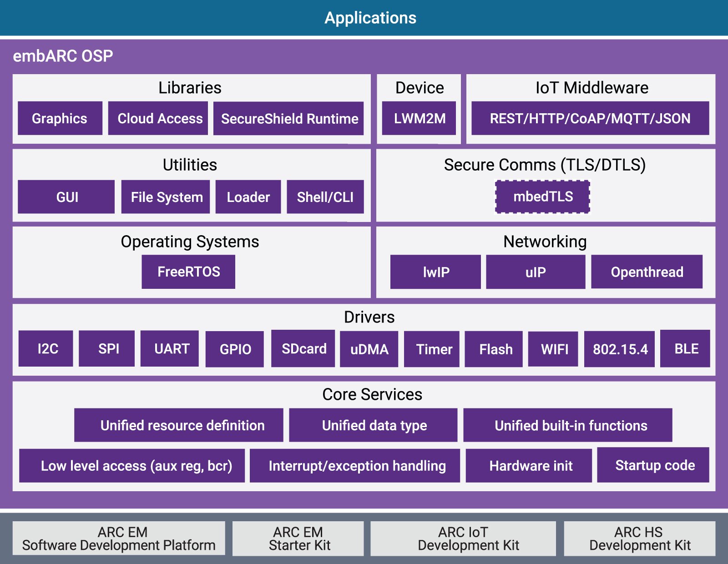Screen dimensions: 728x564
Task: Click the mbedTLS secure comms module
Action: click(x=543, y=196)
